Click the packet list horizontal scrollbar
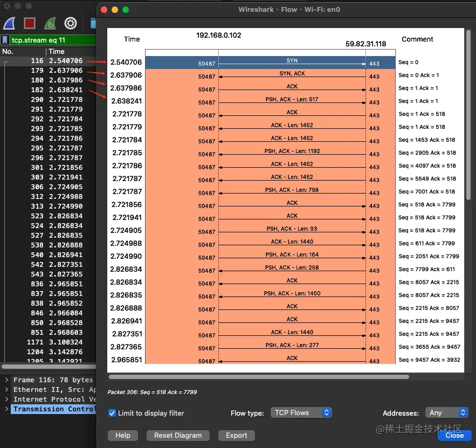 [49, 367]
